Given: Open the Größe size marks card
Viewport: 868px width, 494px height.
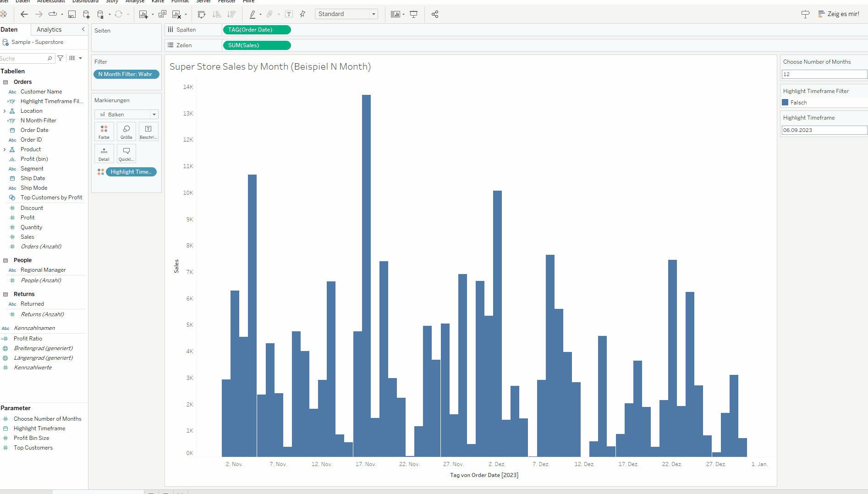Looking at the screenshot, I should coord(126,131).
